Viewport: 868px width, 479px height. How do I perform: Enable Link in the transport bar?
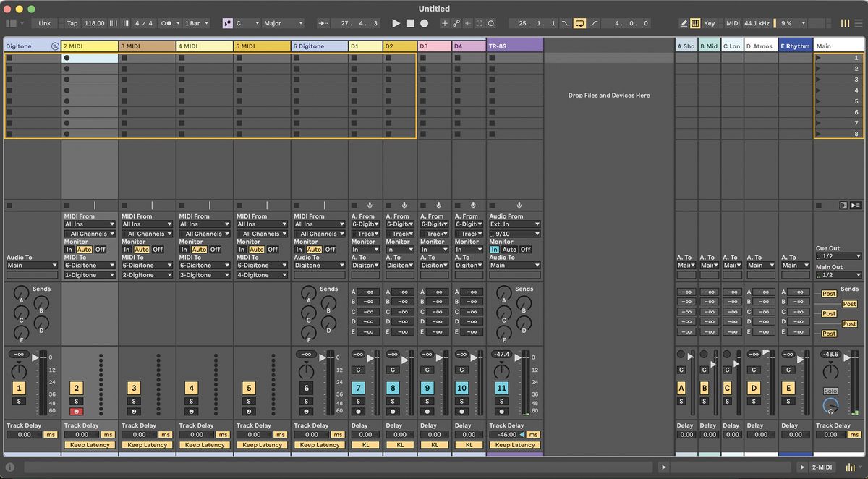(x=45, y=23)
